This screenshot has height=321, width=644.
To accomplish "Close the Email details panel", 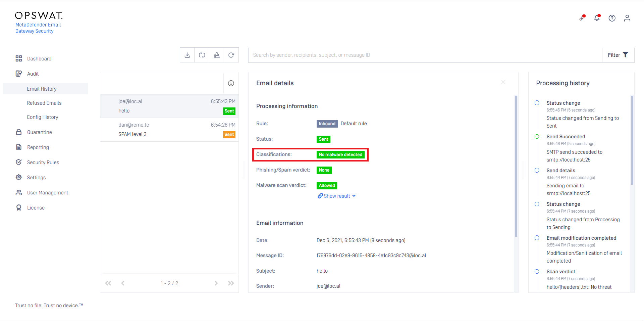I will pos(503,82).
